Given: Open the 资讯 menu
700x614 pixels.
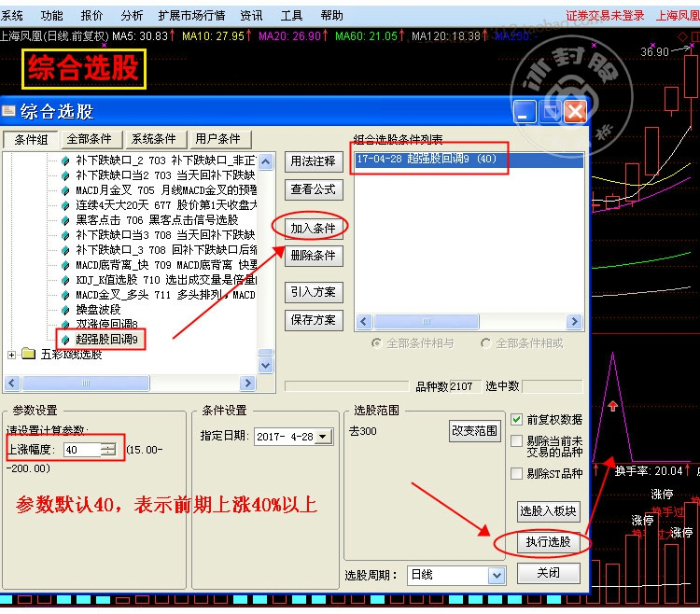Looking at the screenshot, I should (x=251, y=16).
